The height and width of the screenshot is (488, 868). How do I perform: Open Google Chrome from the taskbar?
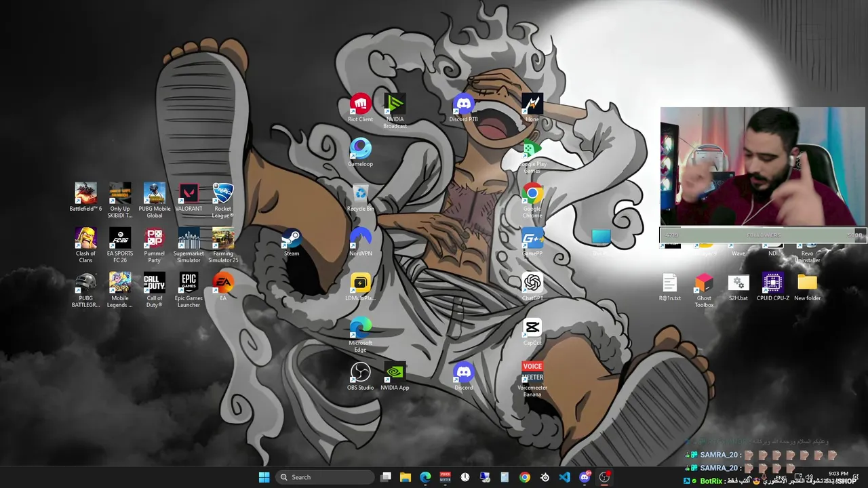[525, 477]
